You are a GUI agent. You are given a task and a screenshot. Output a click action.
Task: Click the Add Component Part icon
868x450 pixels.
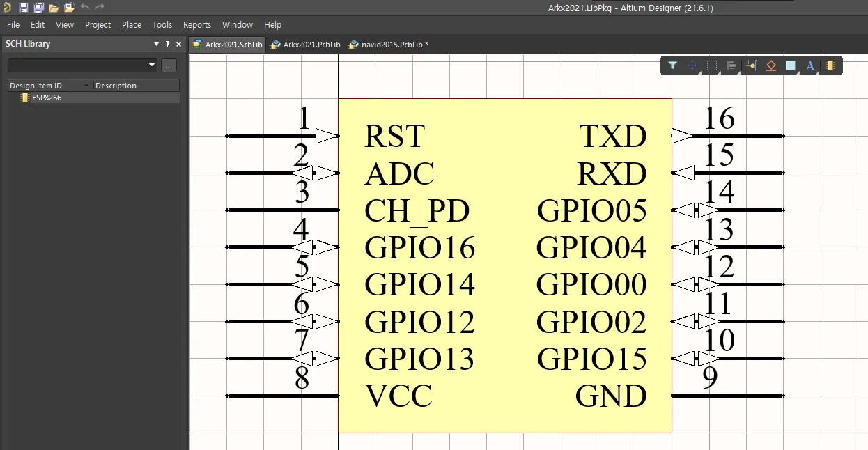[x=830, y=65]
